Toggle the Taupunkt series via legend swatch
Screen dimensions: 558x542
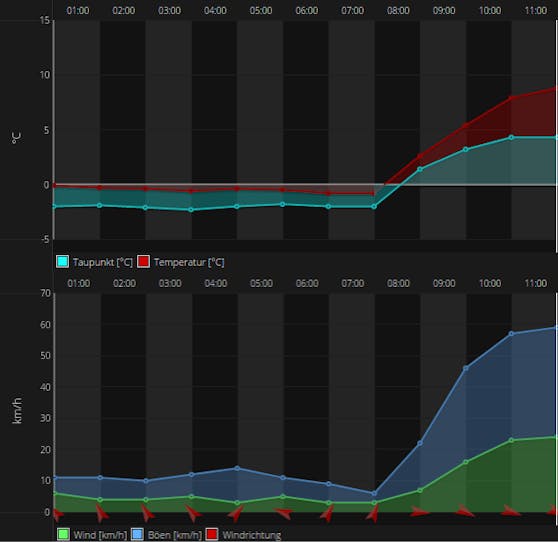[62, 262]
